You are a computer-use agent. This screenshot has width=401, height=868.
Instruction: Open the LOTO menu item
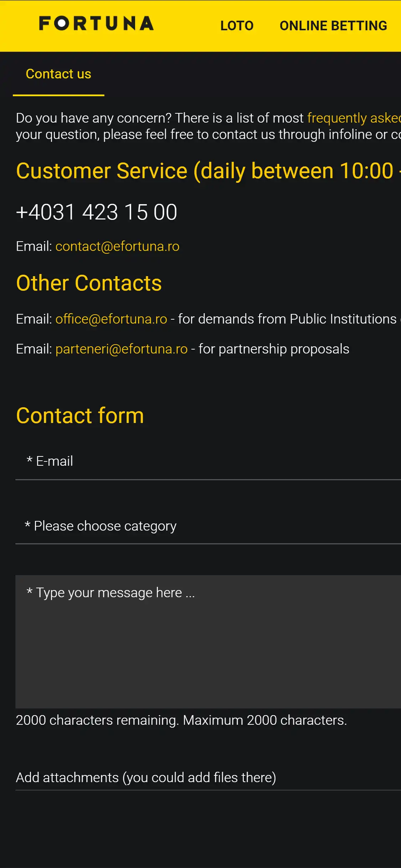point(237,26)
